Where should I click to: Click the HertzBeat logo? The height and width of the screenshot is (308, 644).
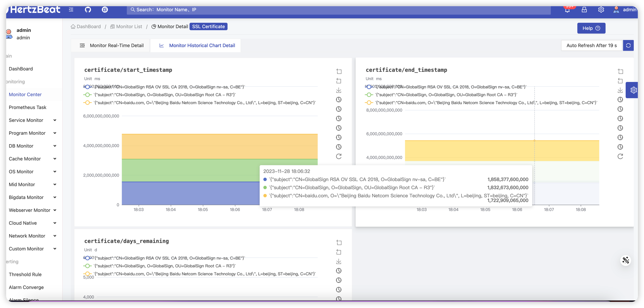tap(34, 9)
